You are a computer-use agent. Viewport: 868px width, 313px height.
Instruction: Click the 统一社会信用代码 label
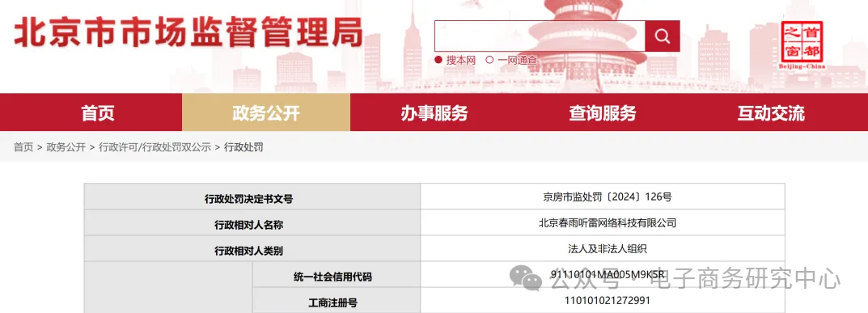click(332, 277)
